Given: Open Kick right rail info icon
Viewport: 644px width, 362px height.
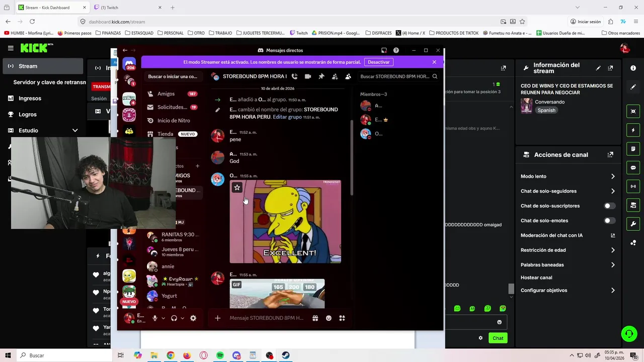Looking at the screenshot, I should click(x=633, y=68).
